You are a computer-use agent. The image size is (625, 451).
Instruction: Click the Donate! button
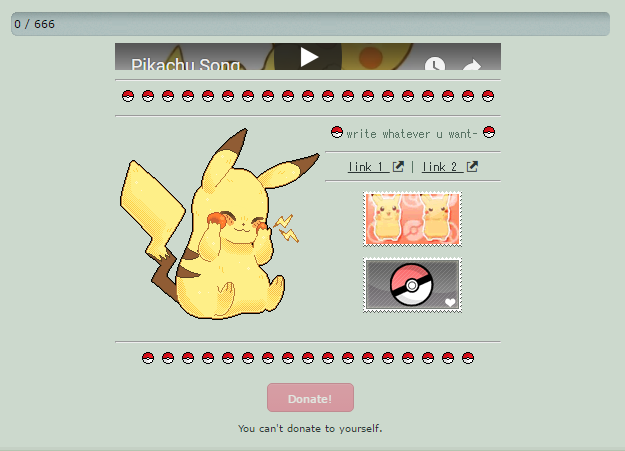click(x=310, y=398)
